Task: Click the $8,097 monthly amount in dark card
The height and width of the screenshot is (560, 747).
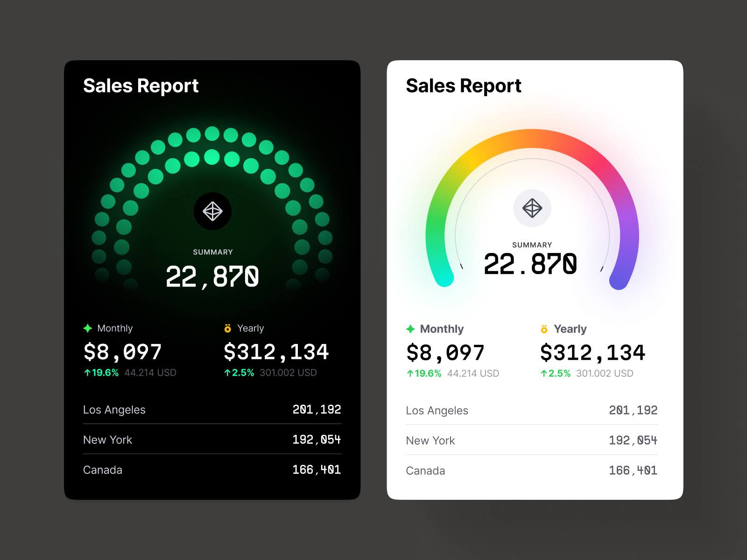Action: coord(122,352)
